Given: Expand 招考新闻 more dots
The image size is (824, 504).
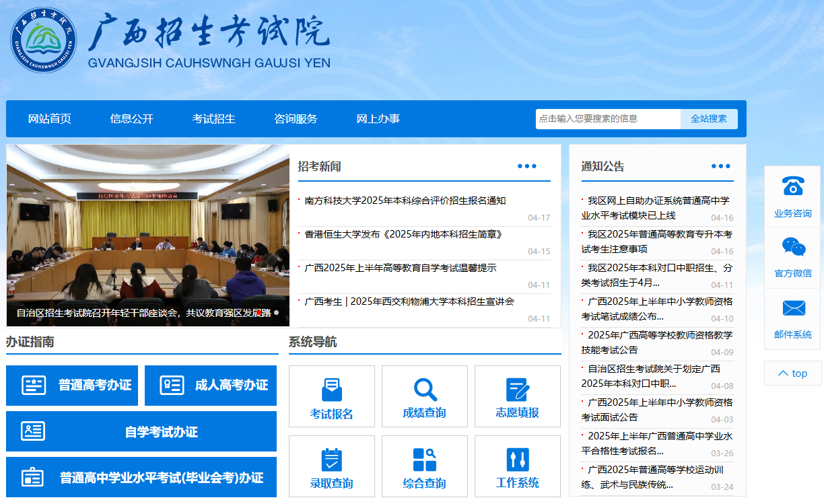Looking at the screenshot, I should tap(526, 167).
